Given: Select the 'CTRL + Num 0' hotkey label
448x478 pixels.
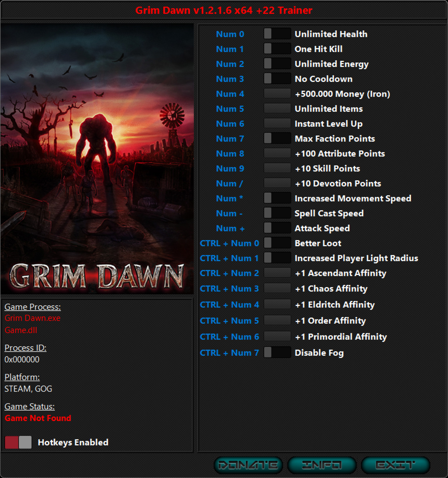Looking at the screenshot, I should click(x=230, y=243).
